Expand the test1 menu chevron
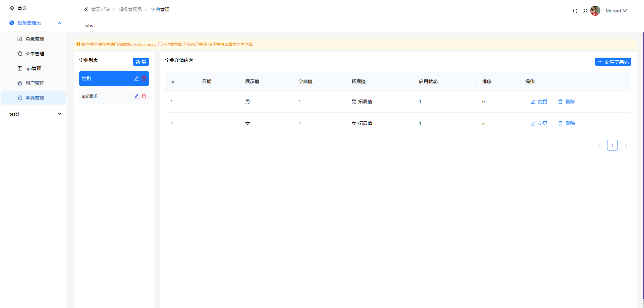The width and height of the screenshot is (644, 308). [60, 114]
